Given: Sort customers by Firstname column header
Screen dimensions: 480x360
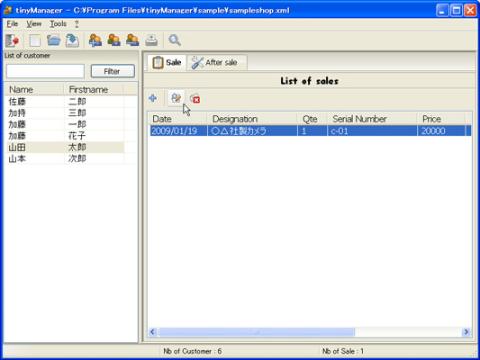Looking at the screenshot, I should pos(94,90).
